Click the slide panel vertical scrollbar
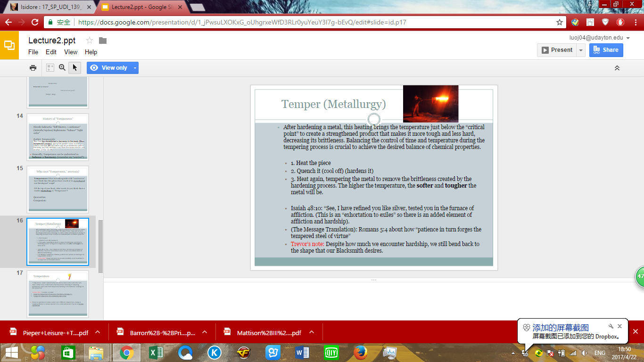644x362 pixels. (x=100, y=246)
